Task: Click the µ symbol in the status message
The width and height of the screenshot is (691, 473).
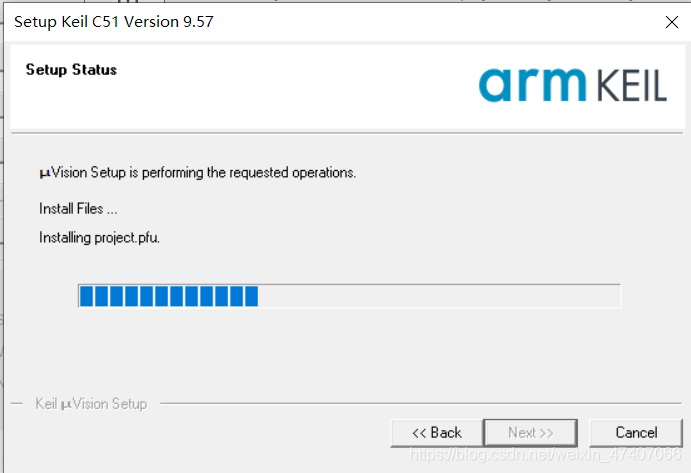Action: click(x=45, y=173)
